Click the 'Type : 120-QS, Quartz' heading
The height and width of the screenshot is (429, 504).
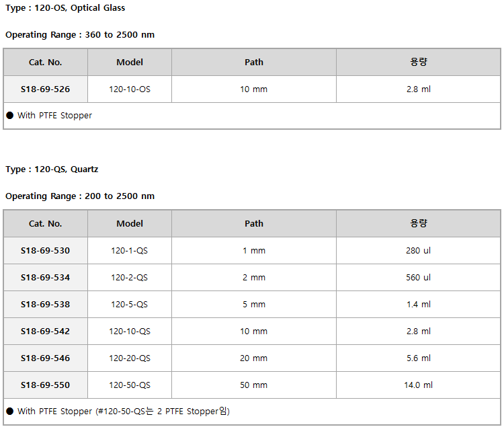[x=52, y=169]
